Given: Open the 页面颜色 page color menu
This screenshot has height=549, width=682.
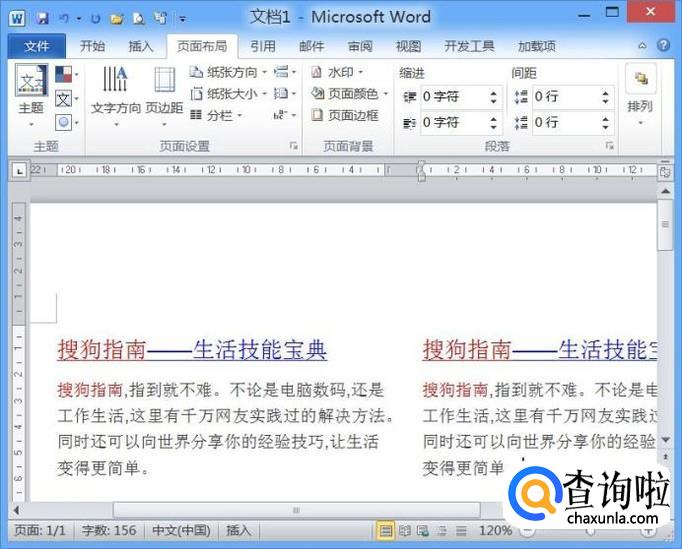Looking at the screenshot, I should [x=350, y=94].
